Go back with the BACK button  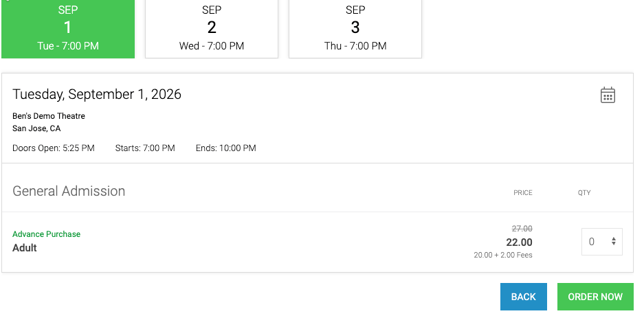click(x=523, y=297)
